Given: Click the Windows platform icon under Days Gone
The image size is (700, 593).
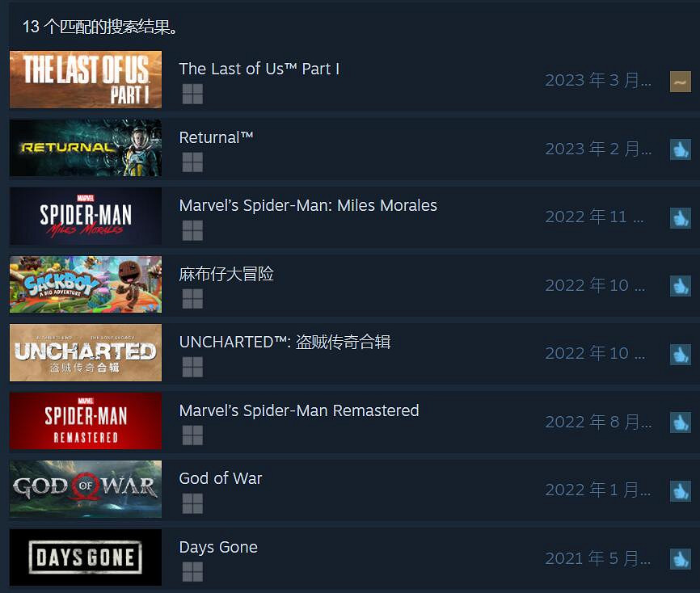Looking at the screenshot, I should tap(192, 571).
